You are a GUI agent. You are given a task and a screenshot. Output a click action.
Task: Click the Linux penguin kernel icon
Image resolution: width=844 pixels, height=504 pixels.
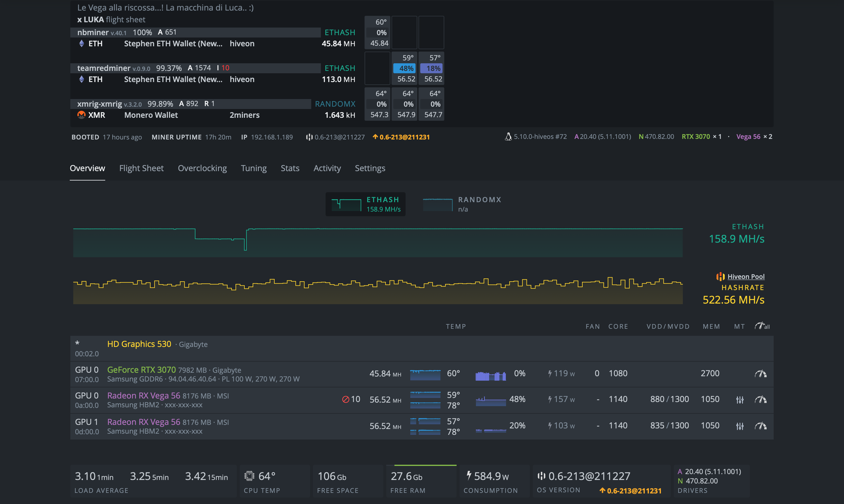(508, 137)
